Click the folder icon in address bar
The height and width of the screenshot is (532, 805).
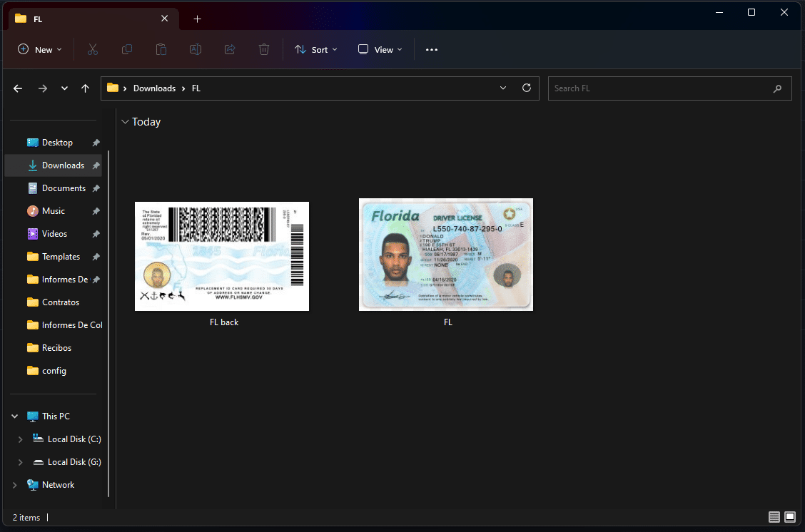(113, 88)
